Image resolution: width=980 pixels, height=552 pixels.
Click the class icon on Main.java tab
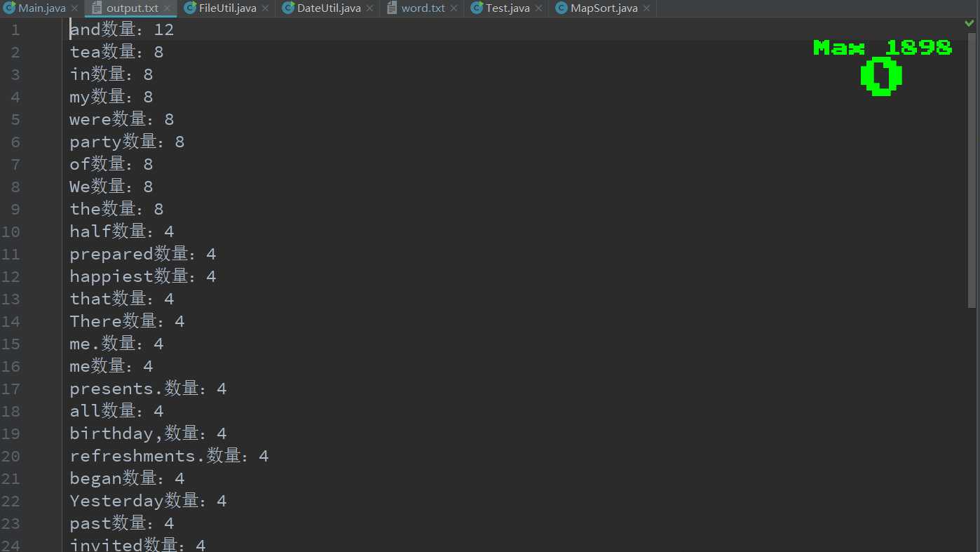(x=9, y=8)
